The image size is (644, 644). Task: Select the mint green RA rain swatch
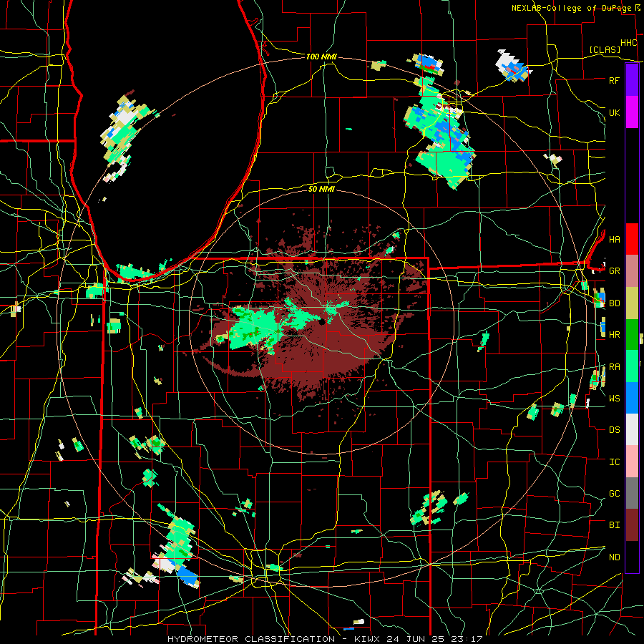click(632, 366)
